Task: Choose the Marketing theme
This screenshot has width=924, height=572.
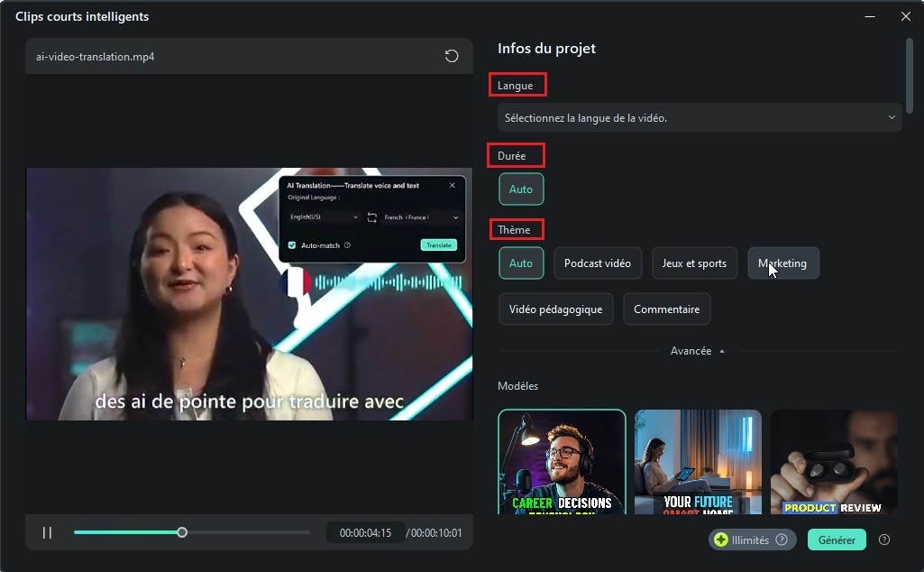Action: tap(783, 263)
